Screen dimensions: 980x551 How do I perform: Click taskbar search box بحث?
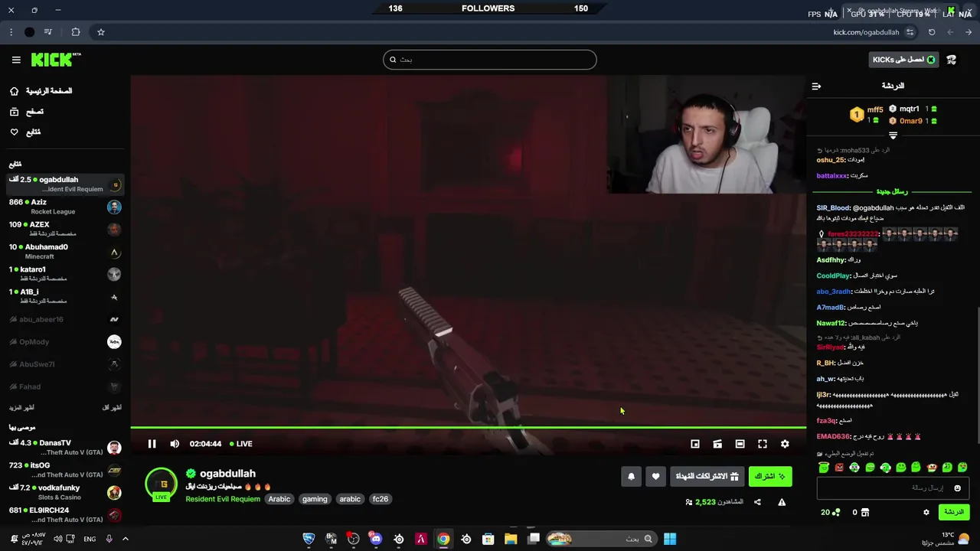coord(600,539)
